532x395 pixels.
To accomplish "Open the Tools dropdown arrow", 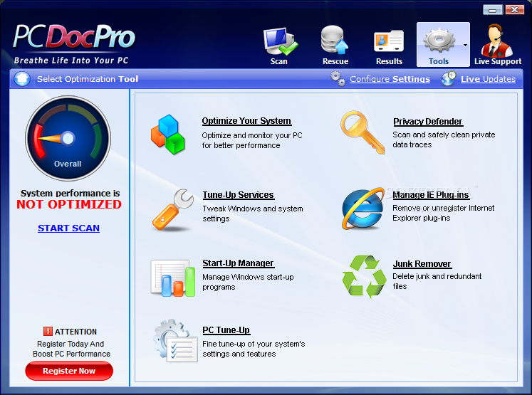I will [x=466, y=45].
